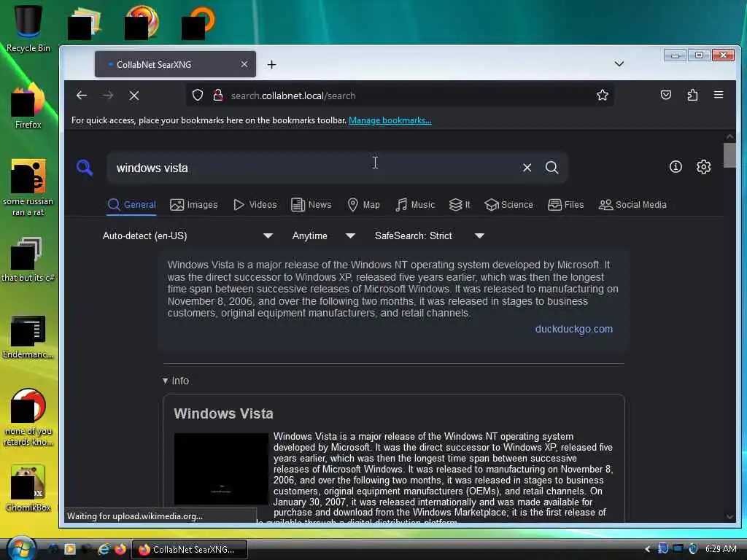
Task: Switch to the Videos category
Action: (255, 205)
